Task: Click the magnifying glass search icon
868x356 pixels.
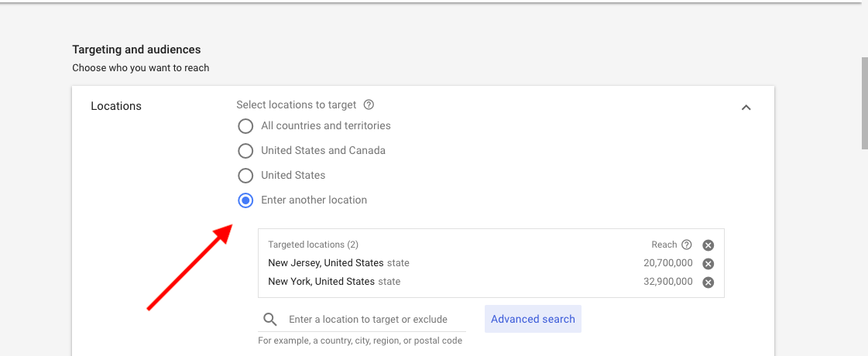Action: click(270, 320)
